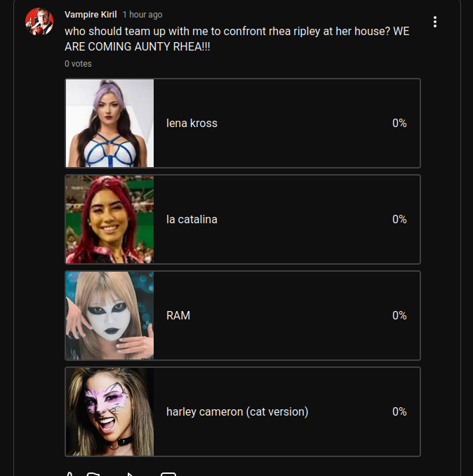Image resolution: width=473 pixels, height=476 pixels.
Task: Click the harley cameron cat makeup thumbnail
Action: click(110, 411)
